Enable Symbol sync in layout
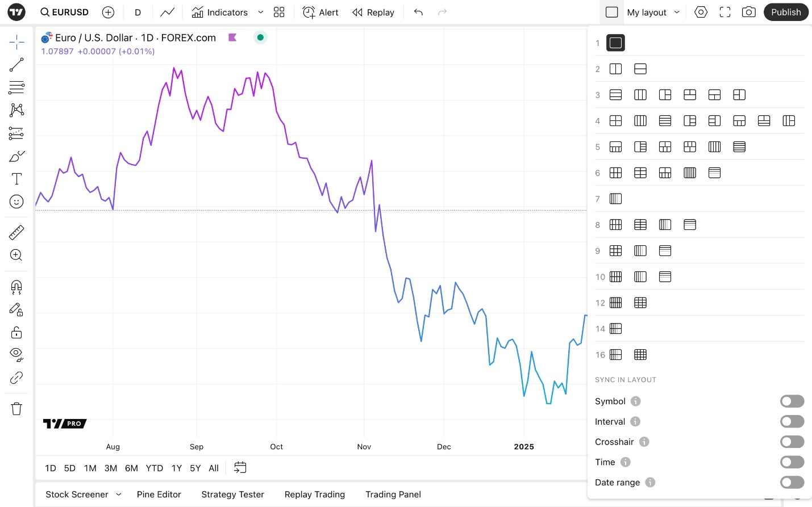The height and width of the screenshot is (507, 812). click(792, 401)
